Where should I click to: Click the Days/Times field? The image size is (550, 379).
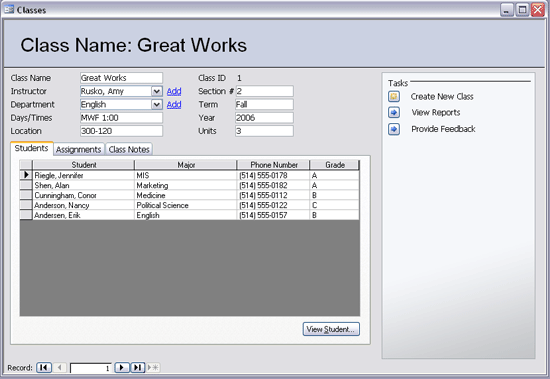(121, 118)
